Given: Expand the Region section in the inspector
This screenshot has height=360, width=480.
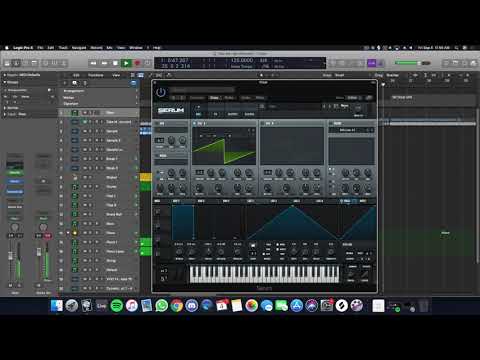Looking at the screenshot, I should 5,75.
